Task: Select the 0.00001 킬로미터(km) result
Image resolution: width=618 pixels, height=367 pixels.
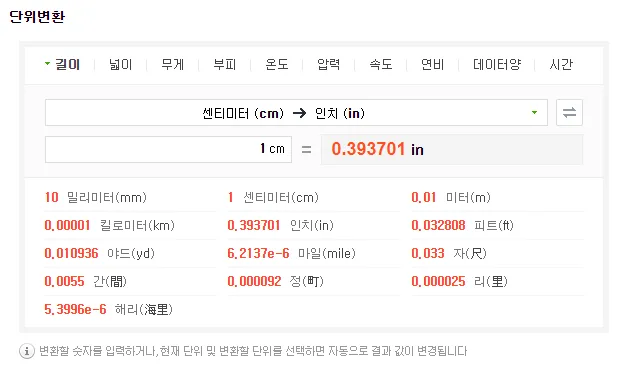Action: [110, 225]
